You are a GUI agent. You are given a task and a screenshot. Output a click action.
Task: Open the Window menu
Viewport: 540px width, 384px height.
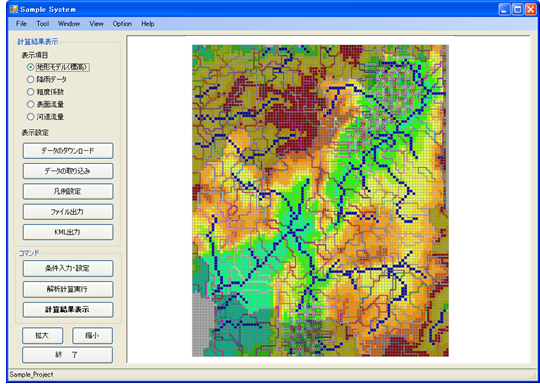(x=69, y=24)
